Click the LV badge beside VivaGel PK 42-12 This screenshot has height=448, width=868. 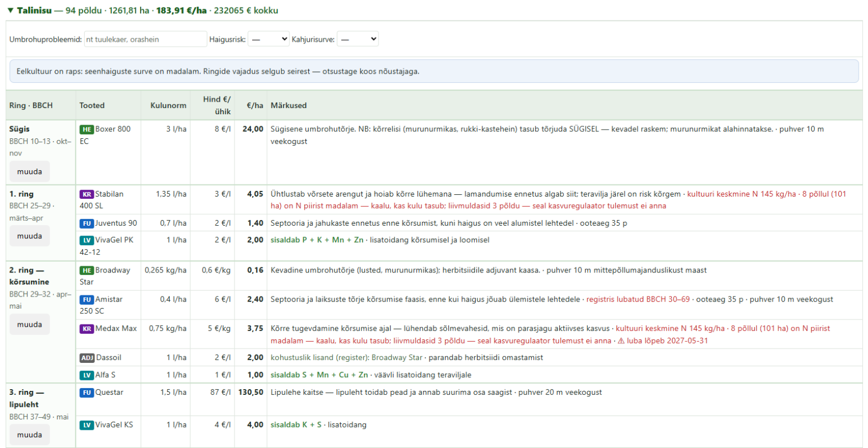[x=86, y=241]
